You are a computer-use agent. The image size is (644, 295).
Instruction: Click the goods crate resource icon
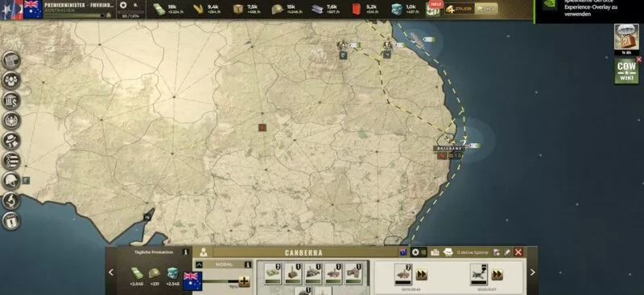point(237,9)
